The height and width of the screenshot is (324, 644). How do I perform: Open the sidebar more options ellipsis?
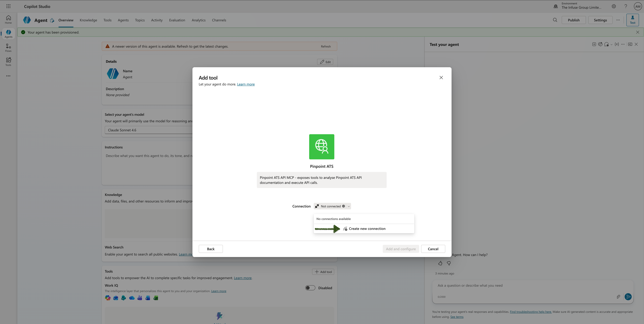tap(8, 76)
